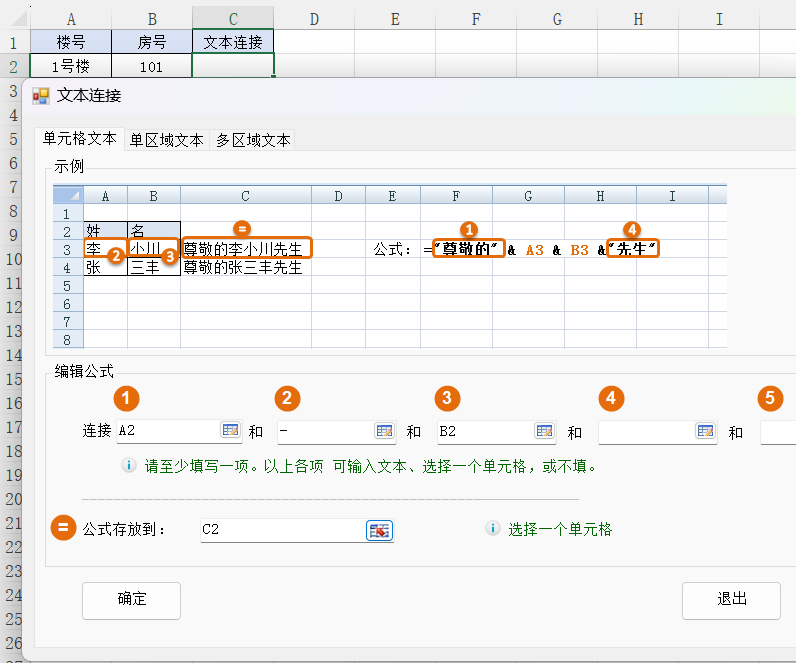This screenshot has width=796, height=663.
Task: Click the 文本连接 dialog title icon
Action: tap(41, 96)
